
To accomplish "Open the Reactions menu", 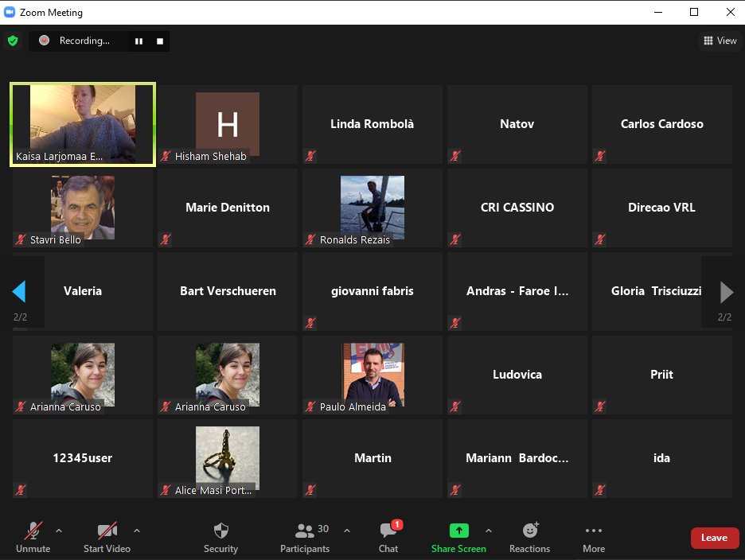I will click(x=530, y=537).
